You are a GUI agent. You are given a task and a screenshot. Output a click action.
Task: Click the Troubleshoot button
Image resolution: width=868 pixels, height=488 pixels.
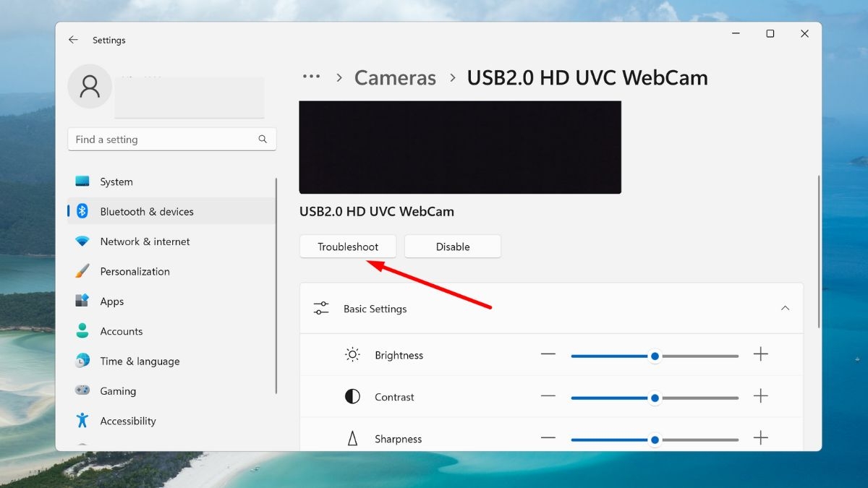348,247
